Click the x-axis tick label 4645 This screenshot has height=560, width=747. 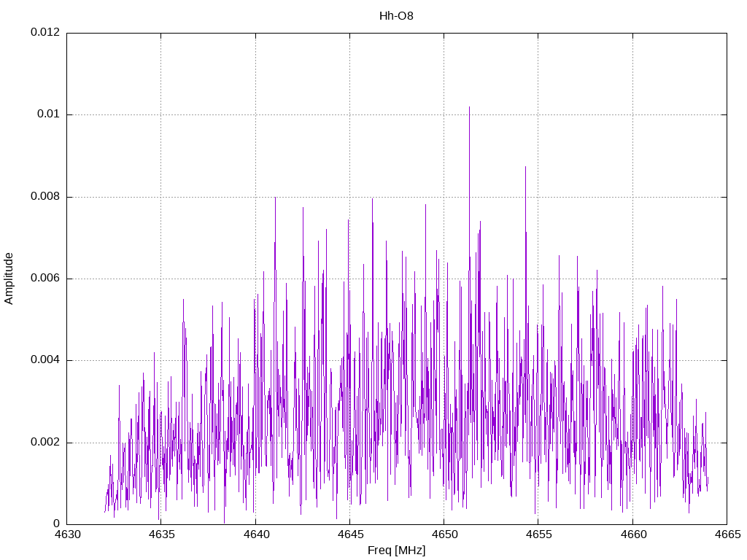click(350, 534)
